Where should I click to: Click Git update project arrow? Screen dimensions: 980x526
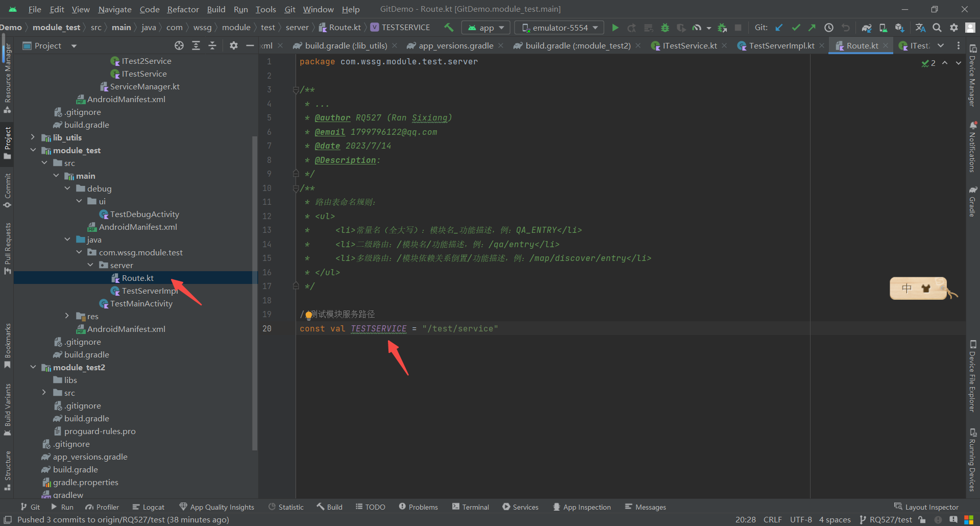(779, 28)
